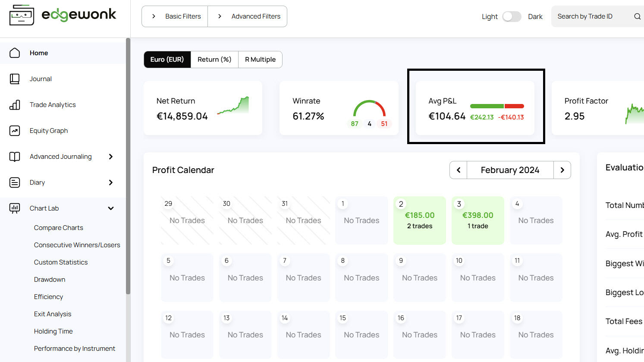Viewport: 644px width, 362px height.
Task: Click the Edgewonk logo icon
Action: pos(21,14)
